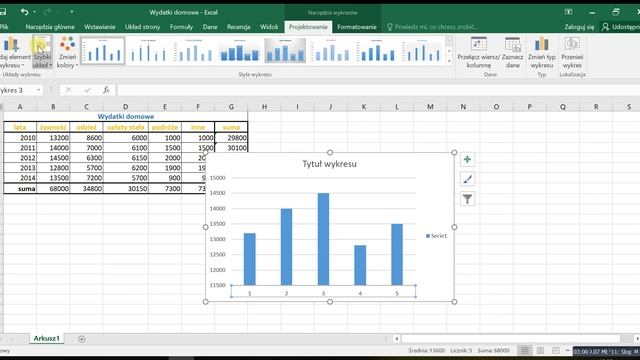Select Normal view icon in status bar
The height and width of the screenshot is (360, 640).
click(524, 351)
